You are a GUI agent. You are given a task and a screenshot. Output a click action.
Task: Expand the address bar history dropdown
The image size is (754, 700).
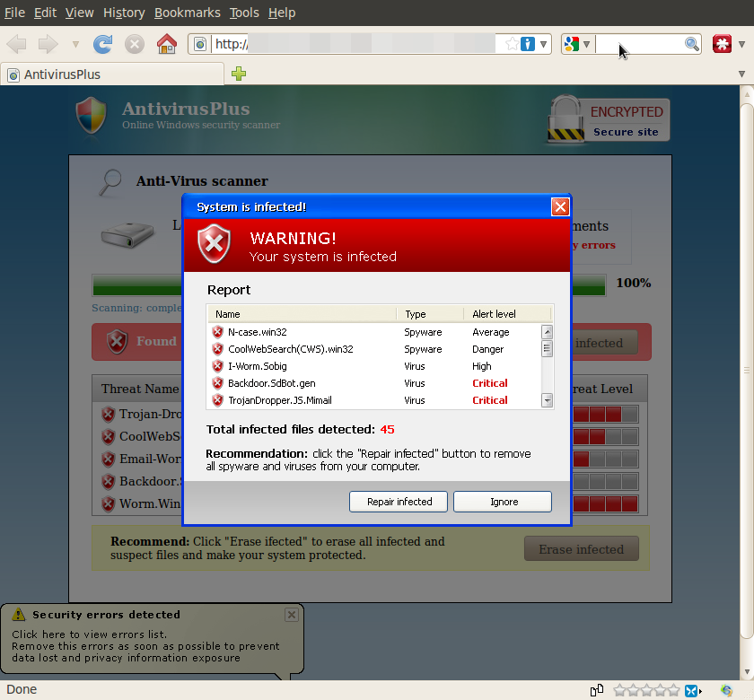click(544, 44)
